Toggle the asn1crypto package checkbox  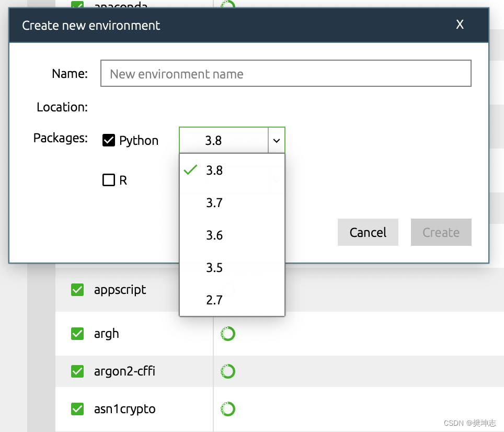(x=77, y=409)
